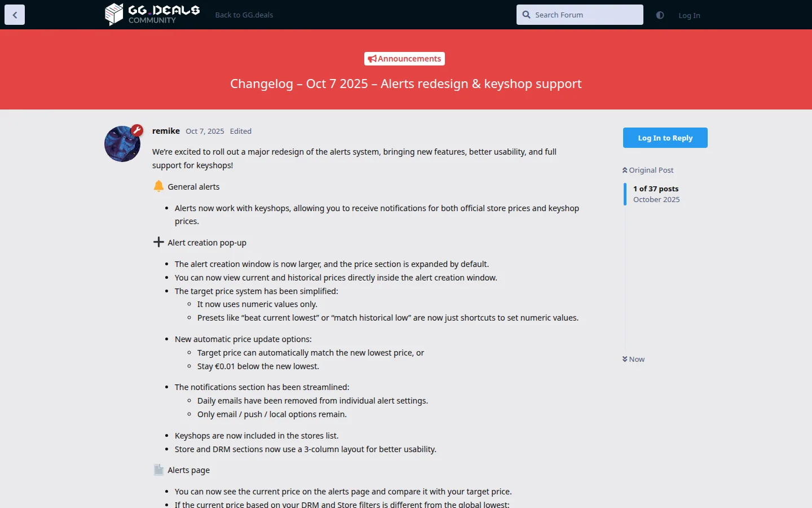This screenshot has width=812, height=508.
Task: Click the "Alert creation pop-up" heading text
Action: point(207,243)
